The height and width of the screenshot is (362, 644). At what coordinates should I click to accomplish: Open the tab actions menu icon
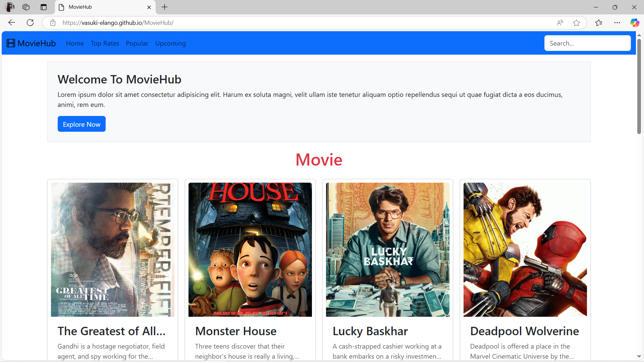[x=44, y=7]
